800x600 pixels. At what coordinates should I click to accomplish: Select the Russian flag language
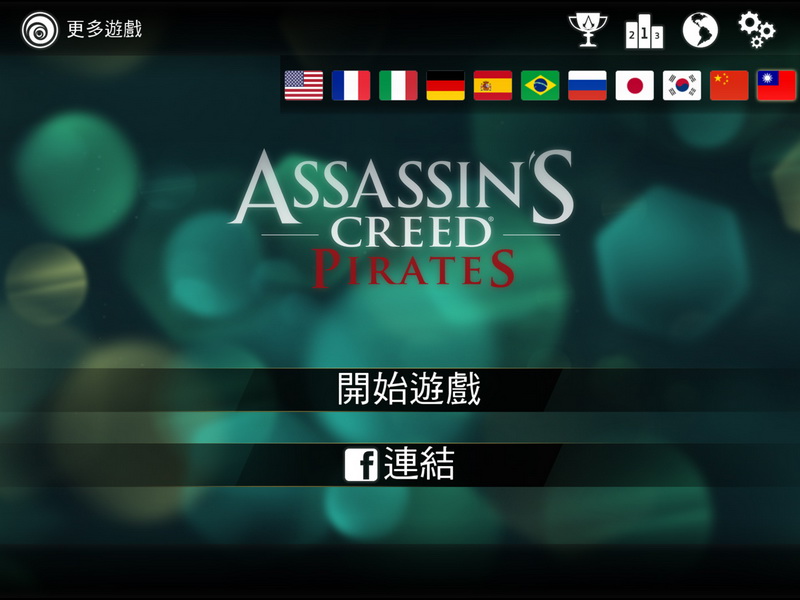587,85
